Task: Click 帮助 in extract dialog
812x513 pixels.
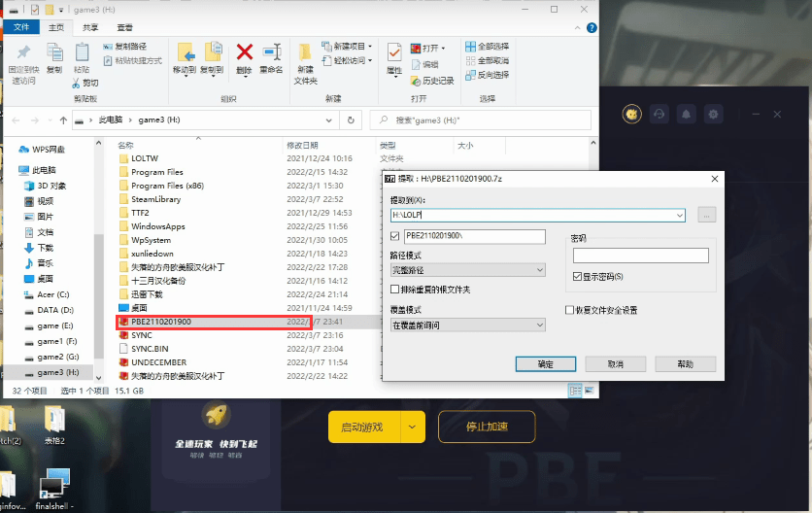Action: 685,364
